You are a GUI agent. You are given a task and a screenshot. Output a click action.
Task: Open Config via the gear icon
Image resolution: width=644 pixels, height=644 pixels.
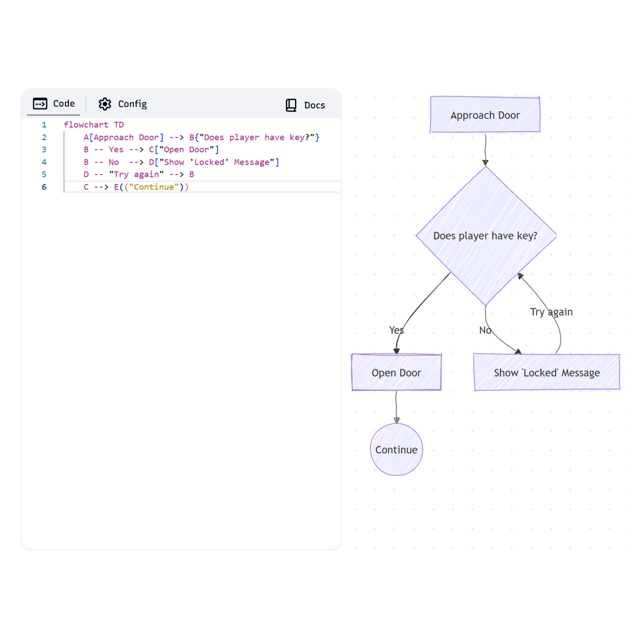coord(104,104)
